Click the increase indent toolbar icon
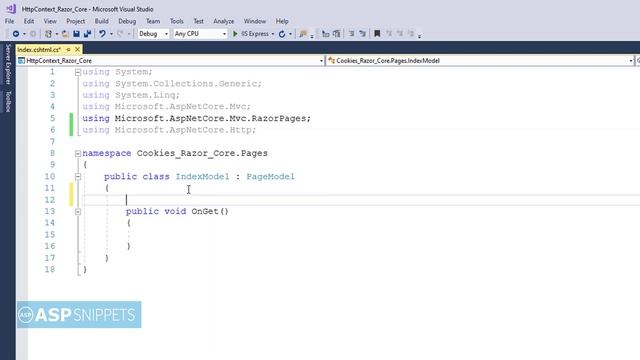640x360 pixels. (336, 34)
